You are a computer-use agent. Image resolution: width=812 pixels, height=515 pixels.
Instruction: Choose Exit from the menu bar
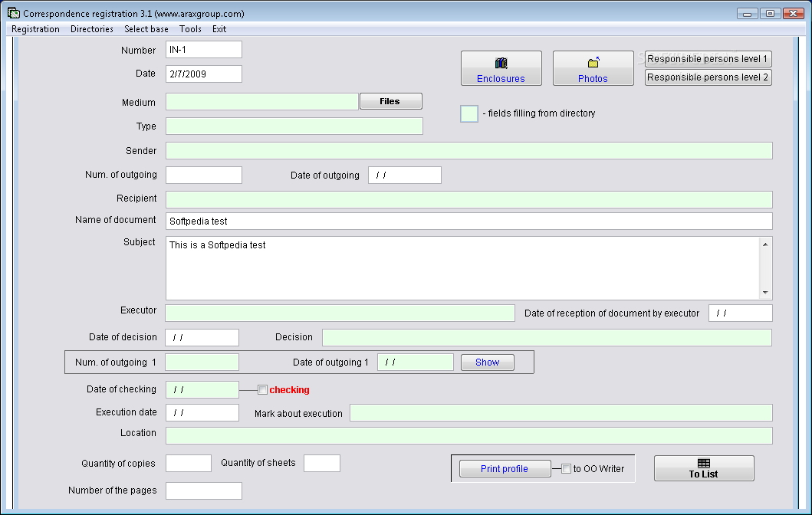click(x=219, y=29)
